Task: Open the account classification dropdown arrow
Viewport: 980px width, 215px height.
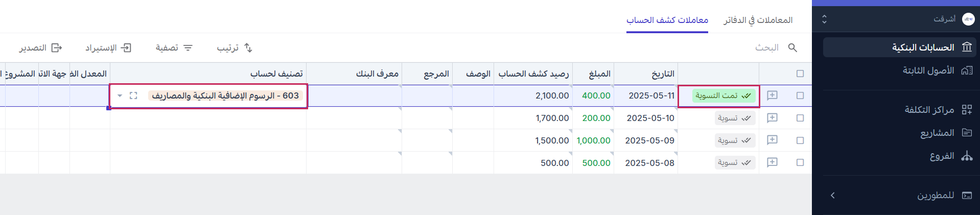Action: click(120, 95)
